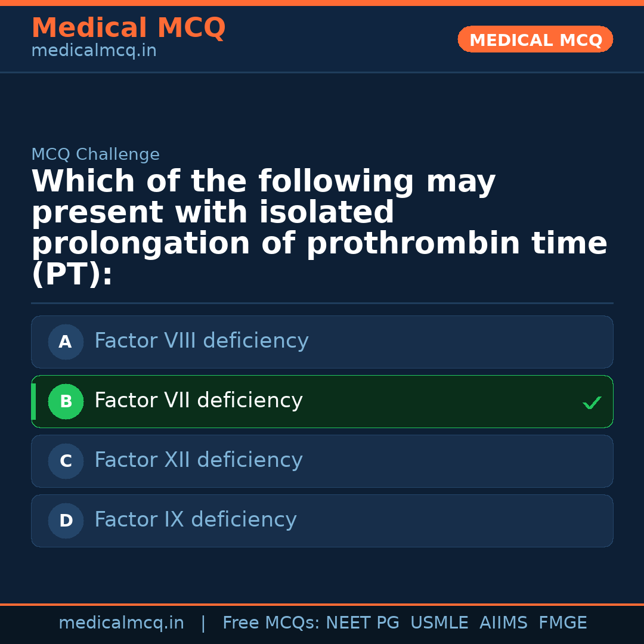Click the Medical MCQ header title
The width and height of the screenshot is (644, 644).
point(128,28)
